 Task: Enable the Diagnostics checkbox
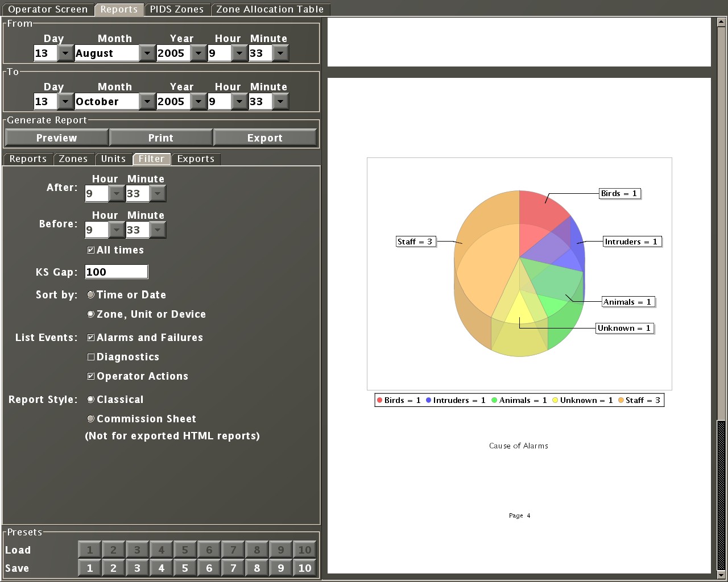point(91,357)
